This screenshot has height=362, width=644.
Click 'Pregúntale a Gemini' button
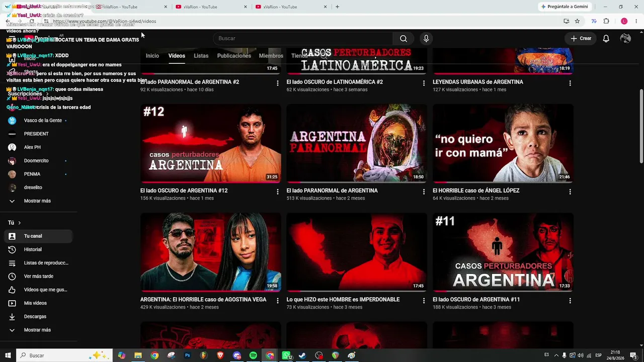tap(564, 7)
